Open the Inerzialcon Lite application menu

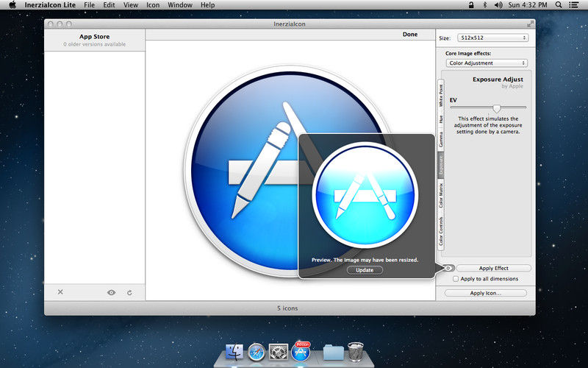pos(50,5)
